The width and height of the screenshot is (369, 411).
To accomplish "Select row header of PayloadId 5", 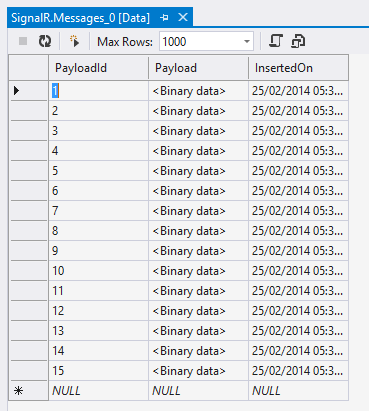I will [x=29, y=171].
